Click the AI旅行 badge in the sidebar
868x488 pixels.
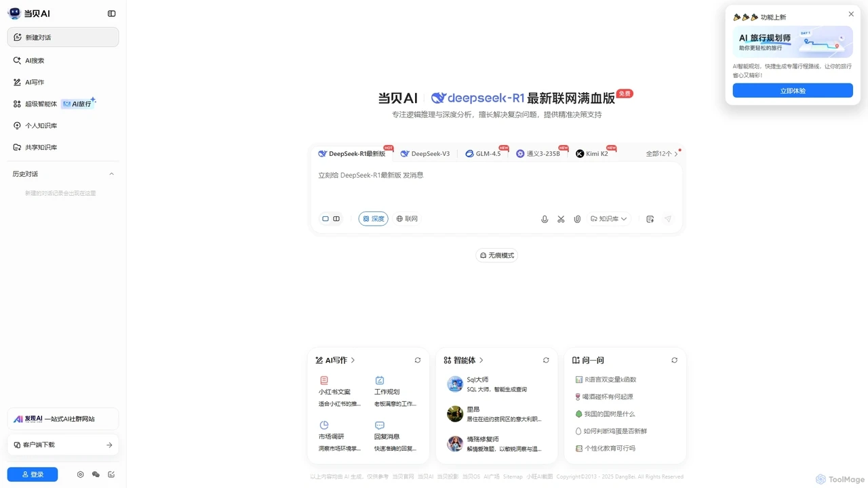[79, 104]
